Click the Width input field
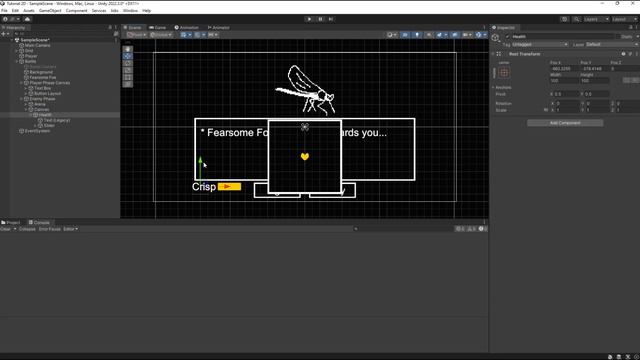640x360 pixels. (x=564, y=81)
